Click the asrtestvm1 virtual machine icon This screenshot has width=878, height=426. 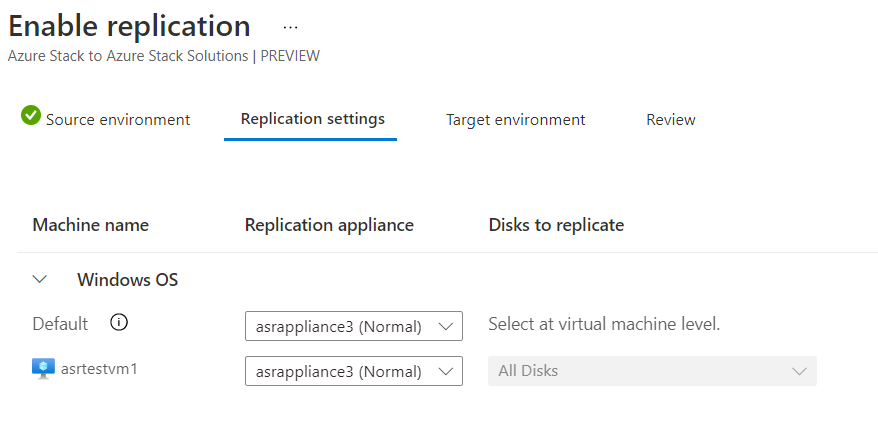[x=43, y=369]
